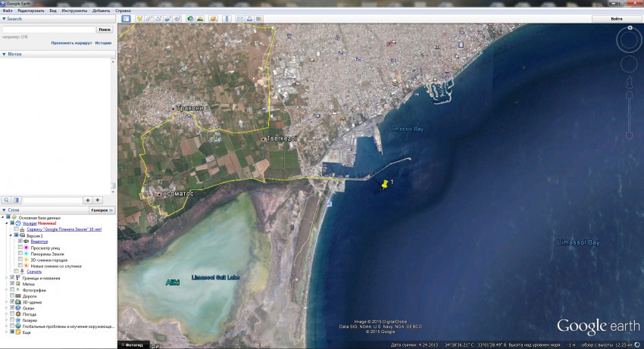Open the Инструменты menu
Image resolution: width=644 pixels, height=349 pixels.
coord(74,11)
